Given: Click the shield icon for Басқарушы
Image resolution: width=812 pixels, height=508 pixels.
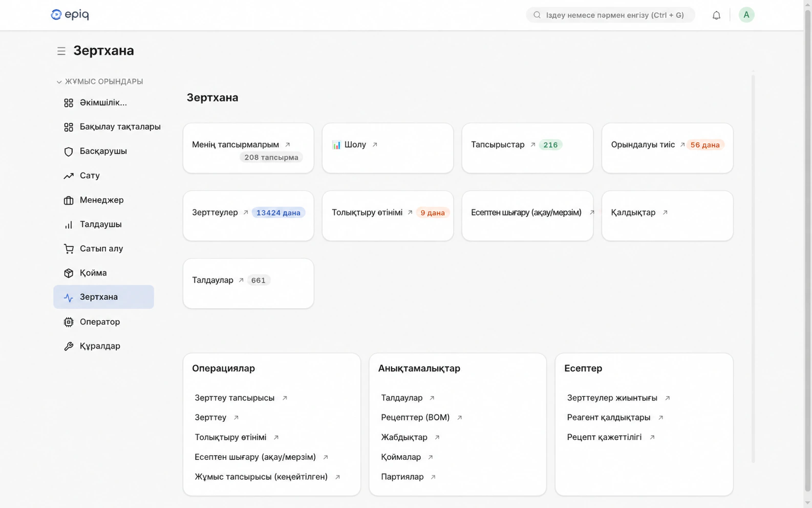Looking at the screenshot, I should [x=69, y=152].
